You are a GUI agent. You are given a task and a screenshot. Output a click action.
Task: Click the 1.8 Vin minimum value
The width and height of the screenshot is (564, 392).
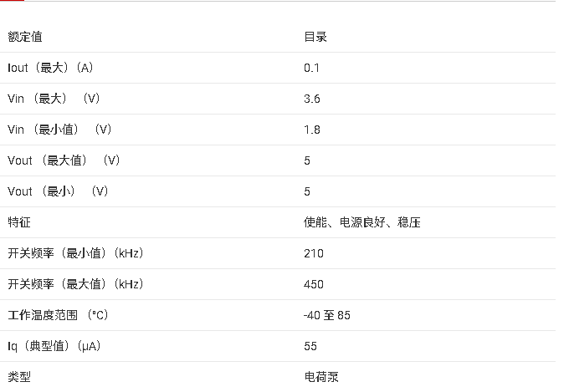[x=311, y=130]
